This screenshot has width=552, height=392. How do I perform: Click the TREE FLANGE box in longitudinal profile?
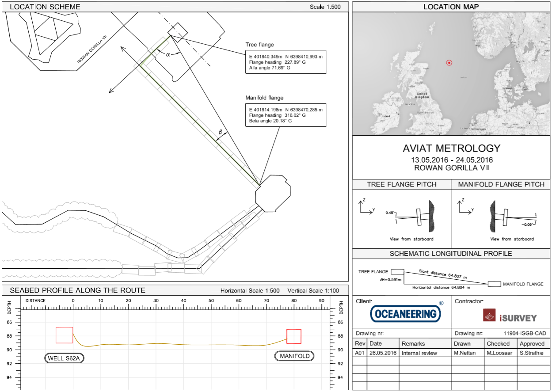click(x=397, y=272)
